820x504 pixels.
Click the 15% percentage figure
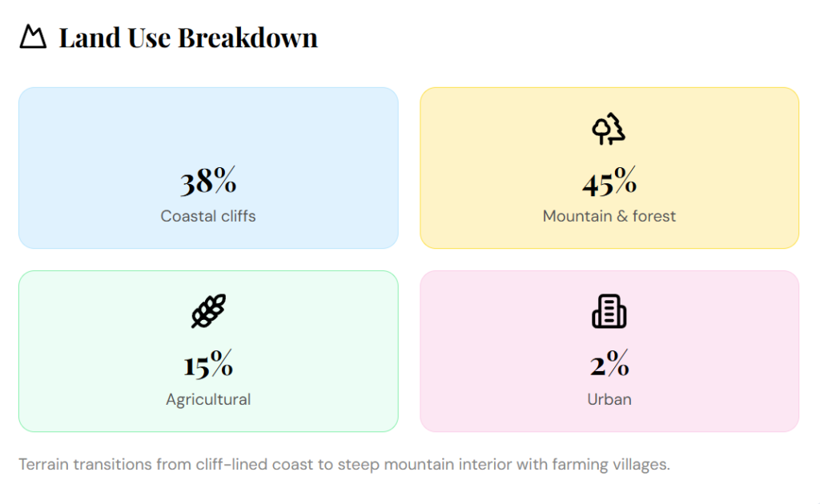tap(208, 366)
